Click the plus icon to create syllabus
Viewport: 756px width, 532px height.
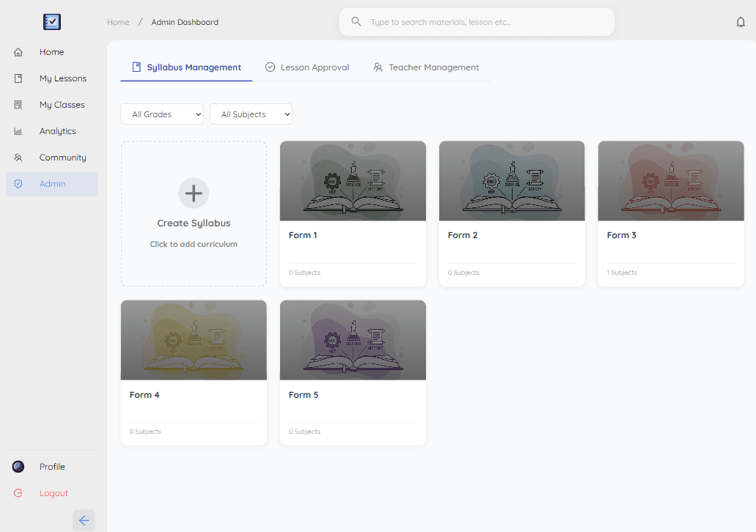point(194,193)
